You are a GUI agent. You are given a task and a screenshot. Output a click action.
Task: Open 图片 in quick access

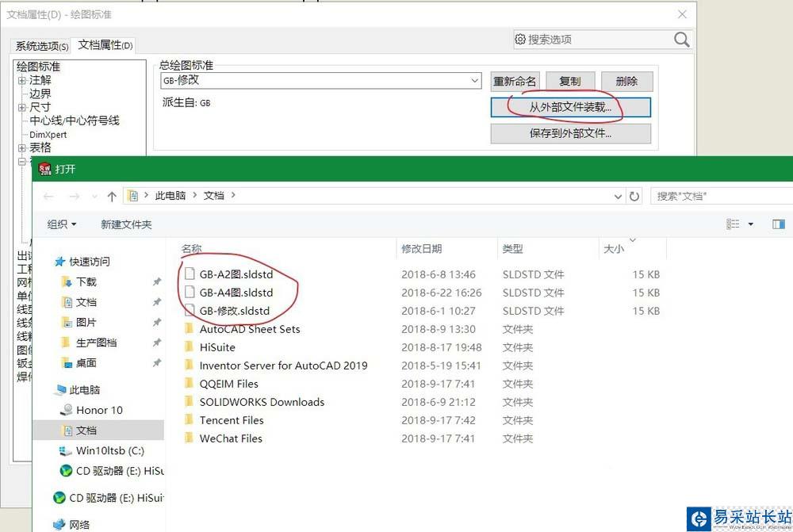point(86,322)
